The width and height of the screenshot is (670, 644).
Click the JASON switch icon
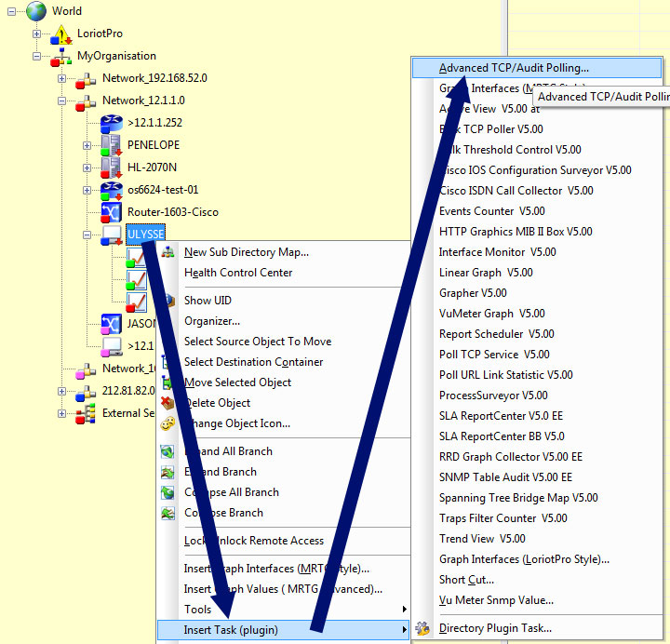pos(112,325)
